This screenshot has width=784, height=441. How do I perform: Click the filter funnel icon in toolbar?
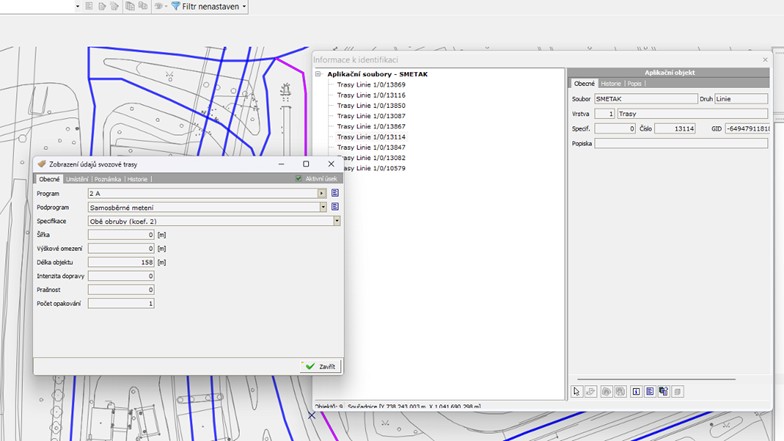coord(176,6)
